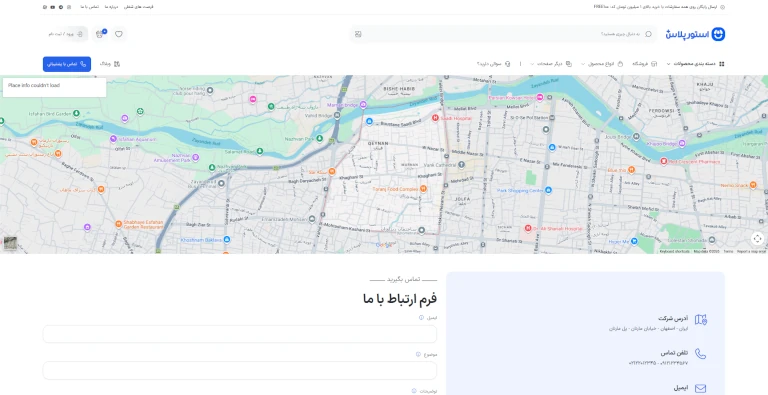Click the YouTube social icon

click(x=53, y=7)
